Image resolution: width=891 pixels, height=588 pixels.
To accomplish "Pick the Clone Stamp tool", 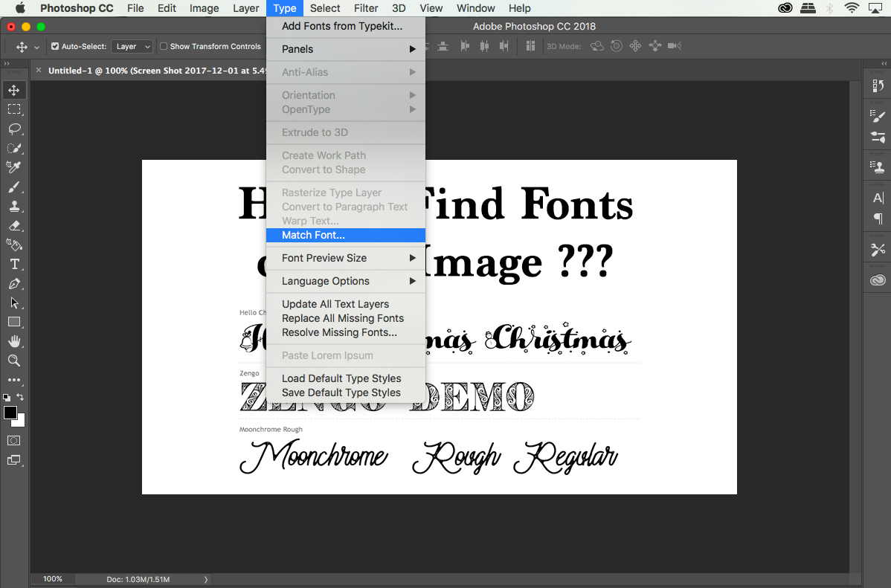I will (x=14, y=206).
